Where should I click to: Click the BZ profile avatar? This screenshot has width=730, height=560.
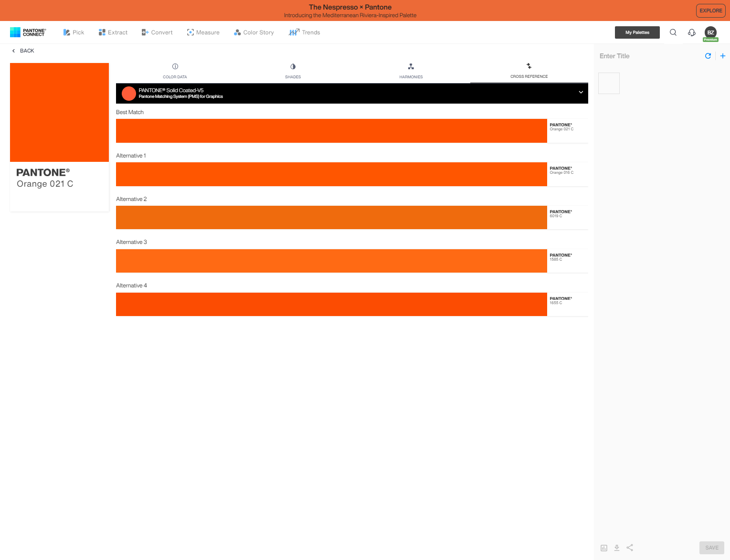(710, 32)
